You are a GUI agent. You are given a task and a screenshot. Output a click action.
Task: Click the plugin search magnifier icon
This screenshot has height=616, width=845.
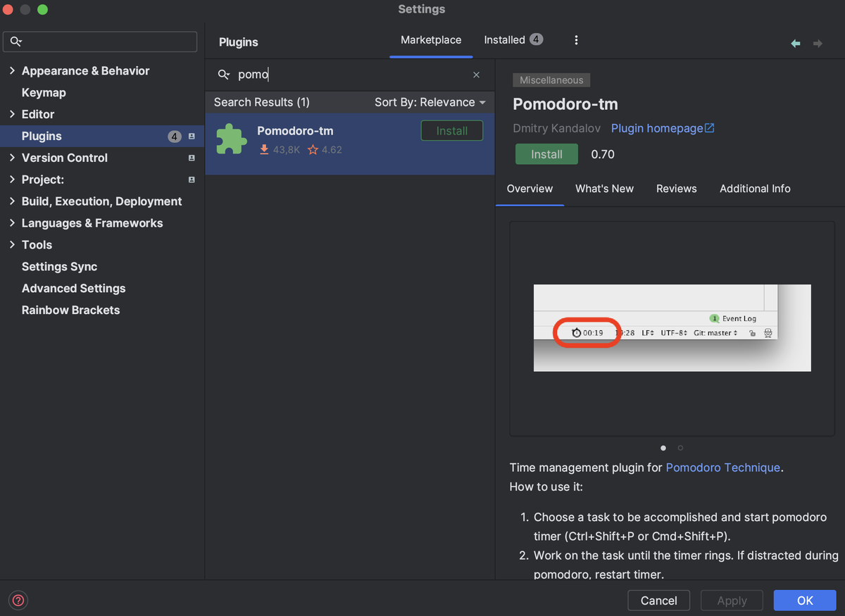coord(224,75)
